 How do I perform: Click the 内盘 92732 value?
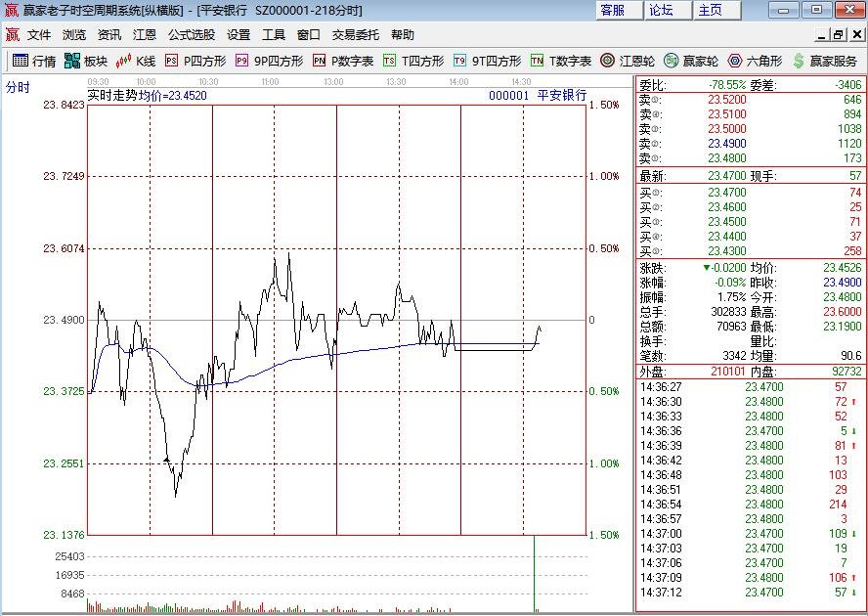[x=846, y=372]
